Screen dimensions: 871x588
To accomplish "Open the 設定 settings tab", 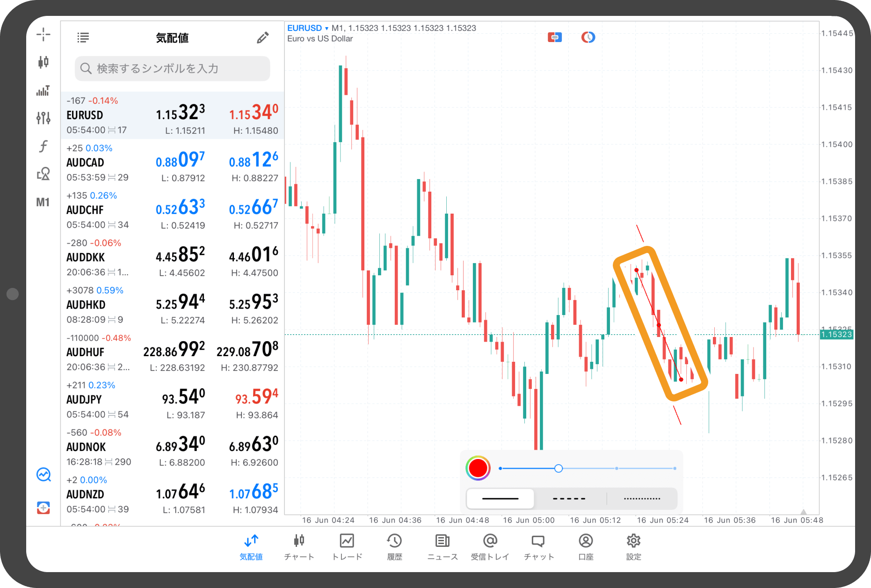I will 633,547.
